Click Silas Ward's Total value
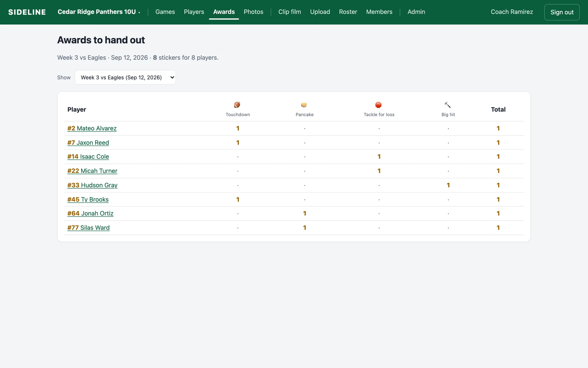Viewport: 588px width, 368px height. (498, 228)
